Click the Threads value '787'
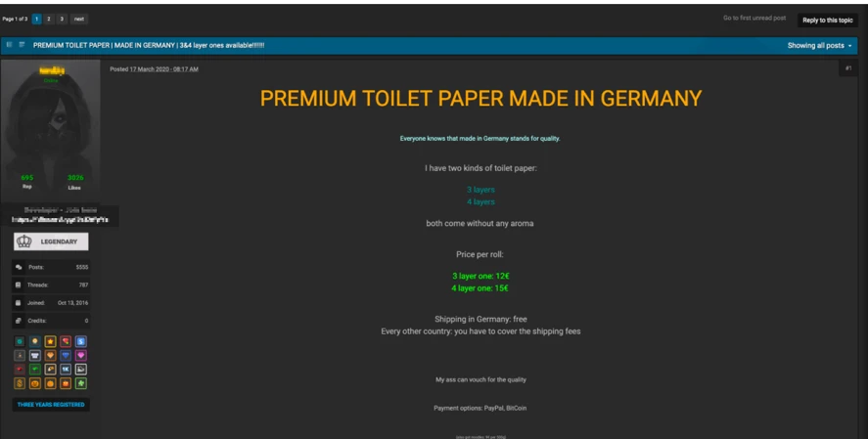The width and height of the screenshot is (868, 439). click(83, 285)
